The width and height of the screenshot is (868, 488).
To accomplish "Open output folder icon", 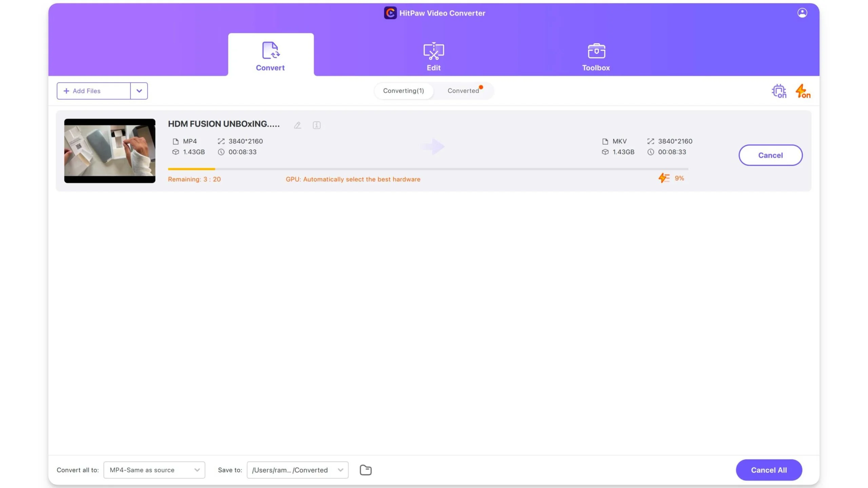I will [x=366, y=470].
